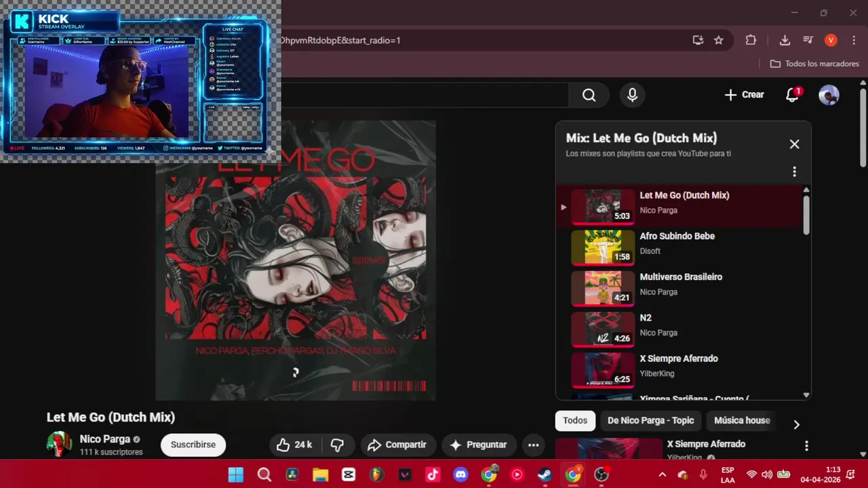Select the Todos filter chip
Screen dimensions: 868x488
(575, 420)
